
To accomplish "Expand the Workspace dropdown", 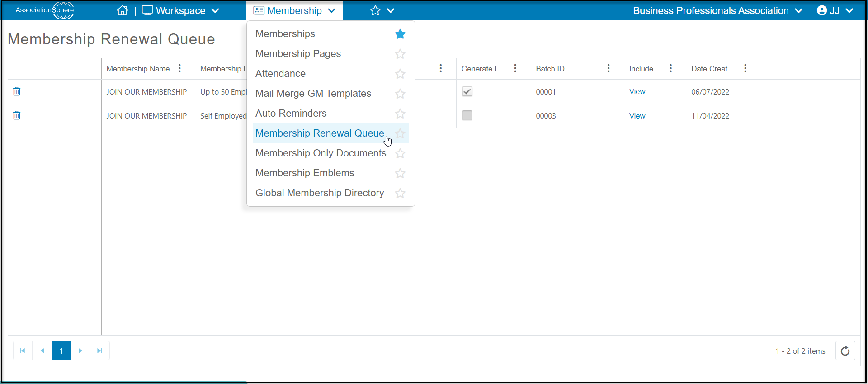I will click(181, 10).
